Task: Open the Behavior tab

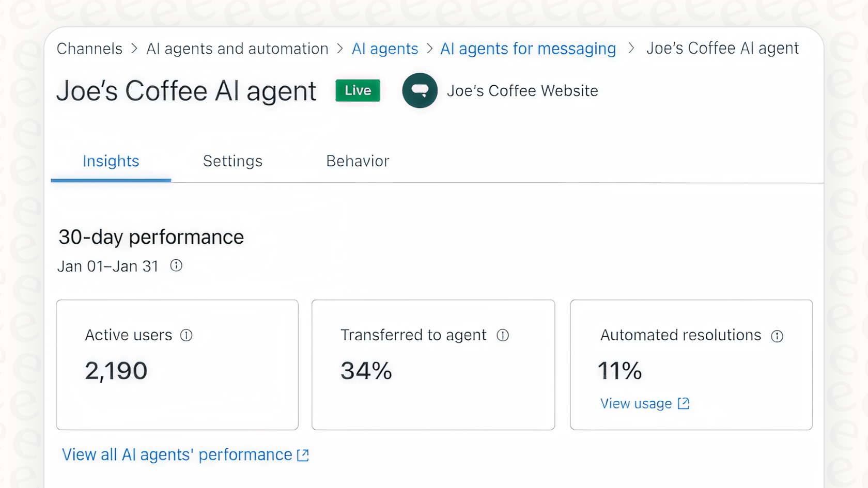Action: (x=358, y=161)
